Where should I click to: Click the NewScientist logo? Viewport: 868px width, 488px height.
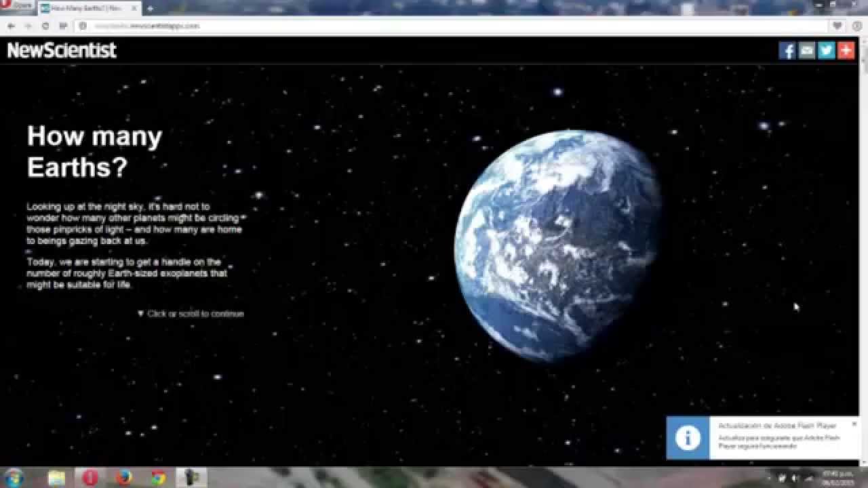[62, 50]
